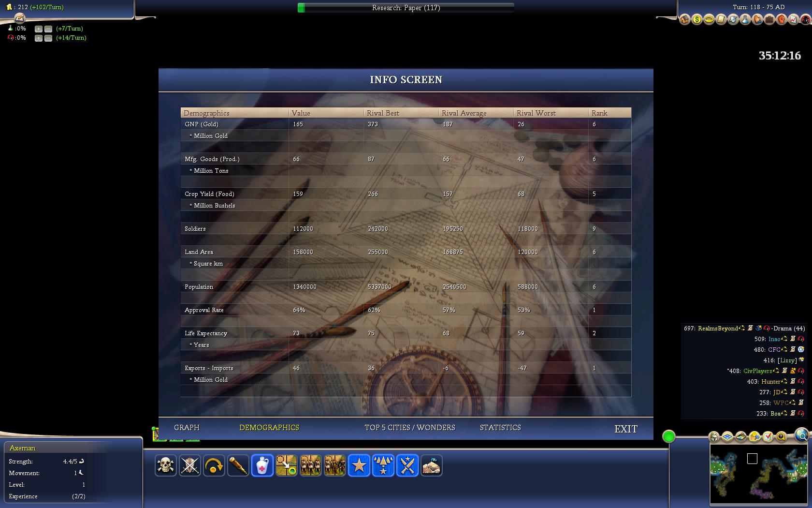
Task: Toggle the scores checklist display
Action: [768, 437]
